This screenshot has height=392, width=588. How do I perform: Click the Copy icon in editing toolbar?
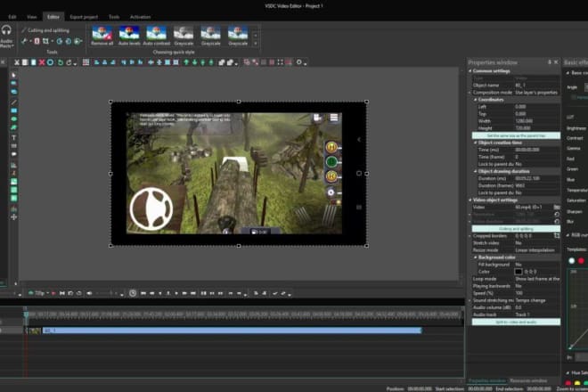point(25,62)
